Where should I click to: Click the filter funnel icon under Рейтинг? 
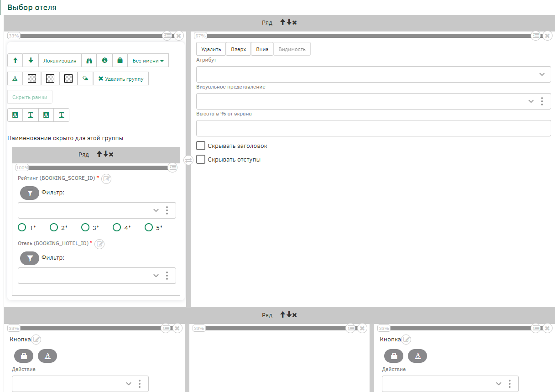pos(30,193)
